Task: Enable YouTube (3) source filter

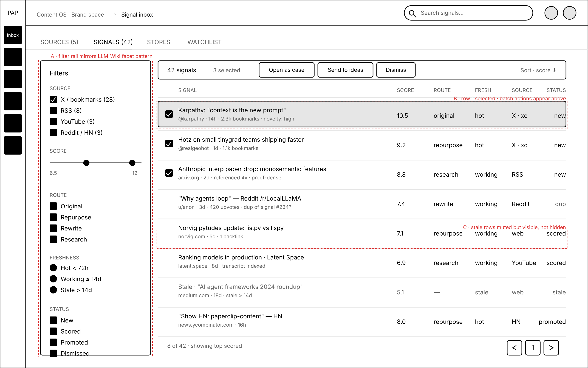Action: (x=53, y=121)
